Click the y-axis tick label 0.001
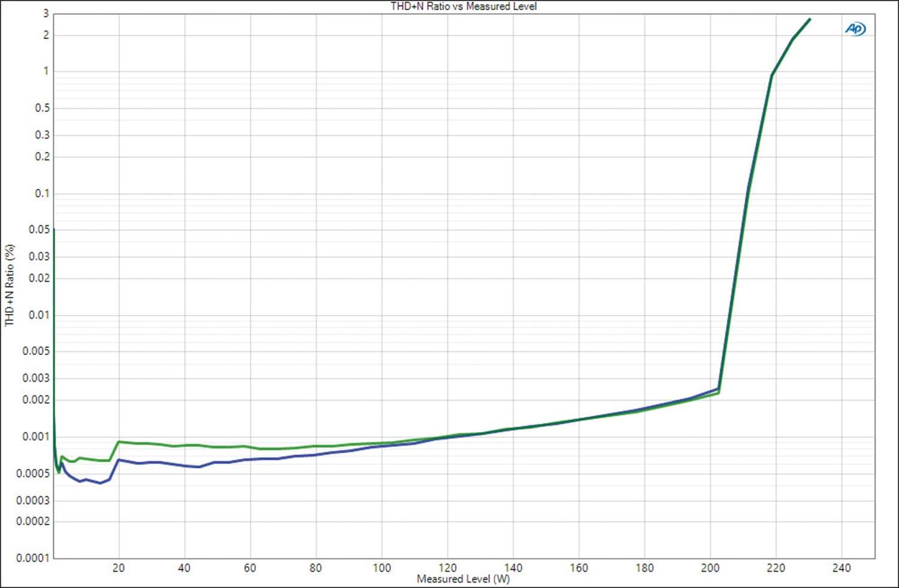Screen dimensions: 899x588 coord(36,437)
